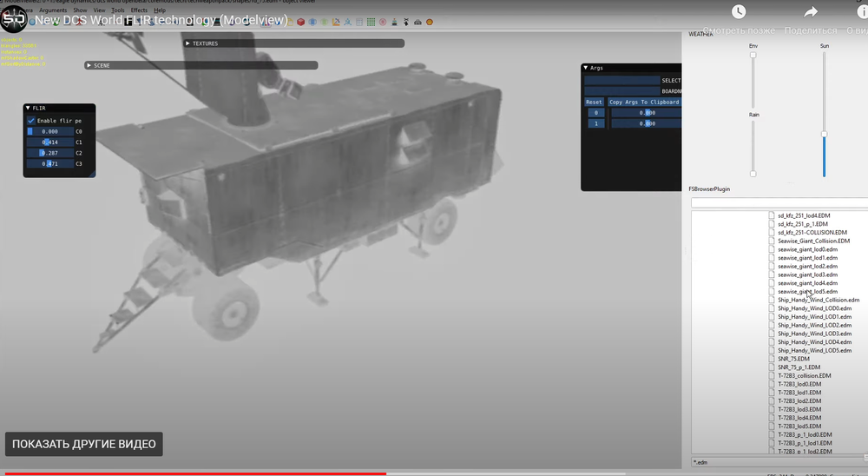
Task: Select seawise_giant_lod3.edm file
Action: 807,274
